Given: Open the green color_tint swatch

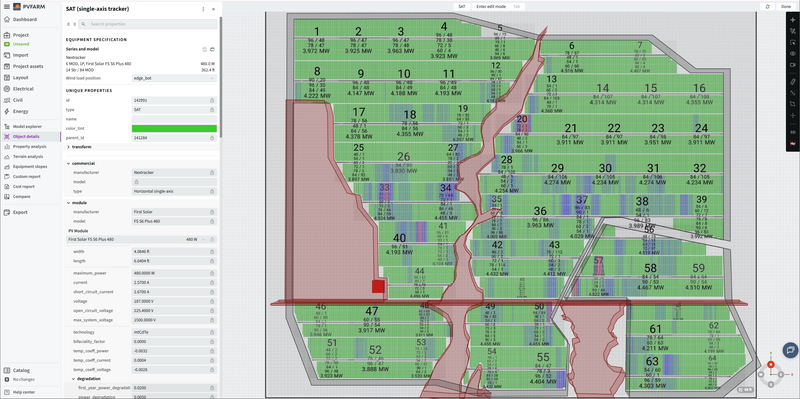Looking at the screenshot, I should click(x=174, y=129).
